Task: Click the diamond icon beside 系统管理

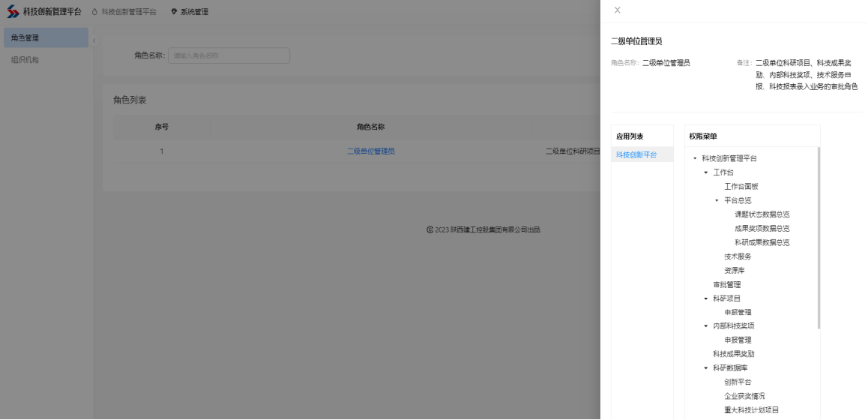Action: pyautogui.click(x=174, y=12)
